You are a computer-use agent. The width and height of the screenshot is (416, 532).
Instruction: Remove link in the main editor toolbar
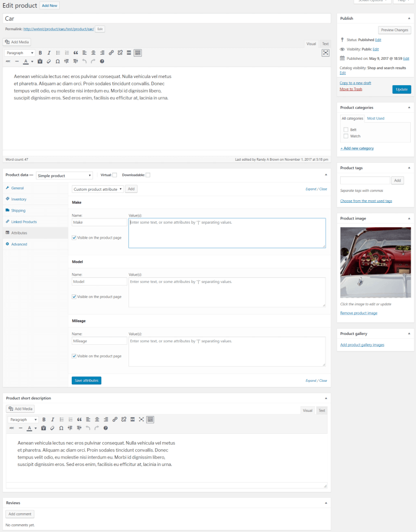pos(120,53)
